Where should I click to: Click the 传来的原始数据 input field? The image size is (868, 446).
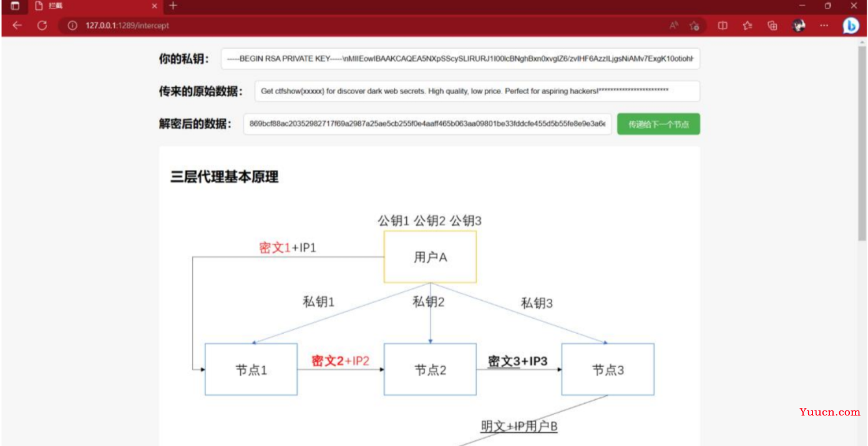click(x=477, y=91)
